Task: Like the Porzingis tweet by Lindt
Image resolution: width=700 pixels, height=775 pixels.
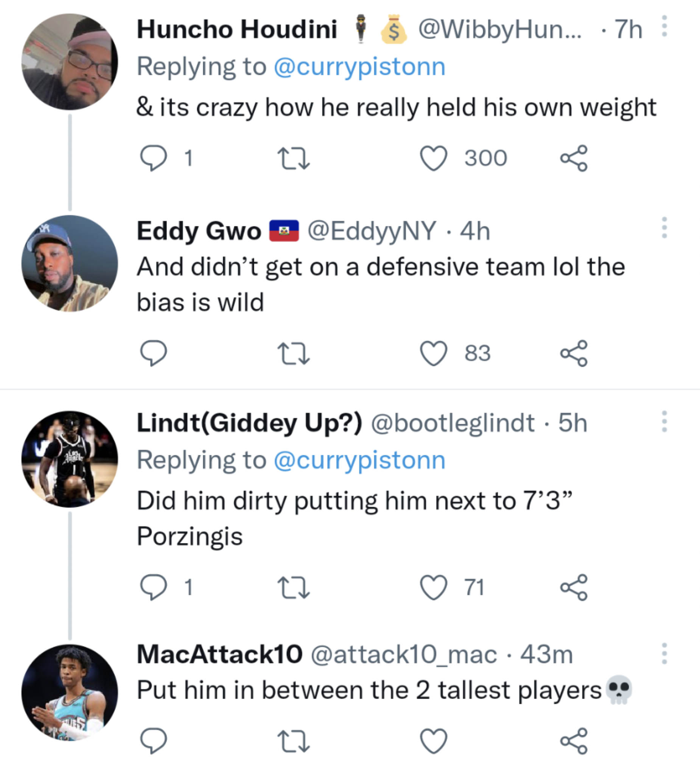Action: coord(434,587)
